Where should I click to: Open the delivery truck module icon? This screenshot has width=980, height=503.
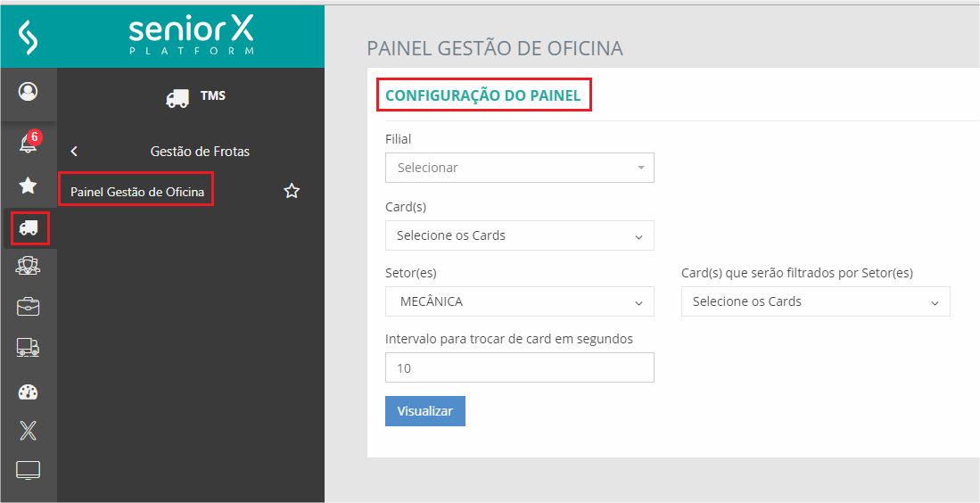pyautogui.click(x=29, y=348)
